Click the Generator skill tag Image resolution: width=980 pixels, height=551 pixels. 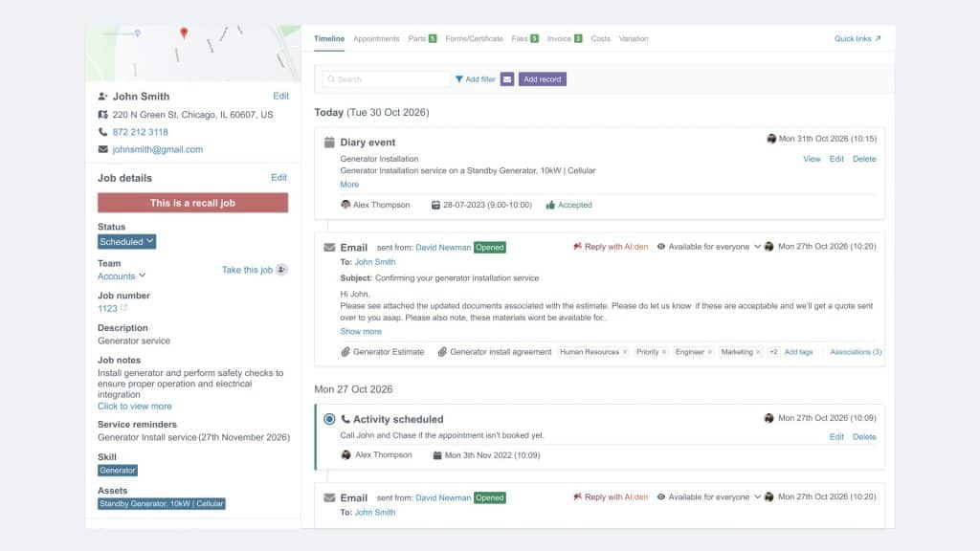coord(118,471)
